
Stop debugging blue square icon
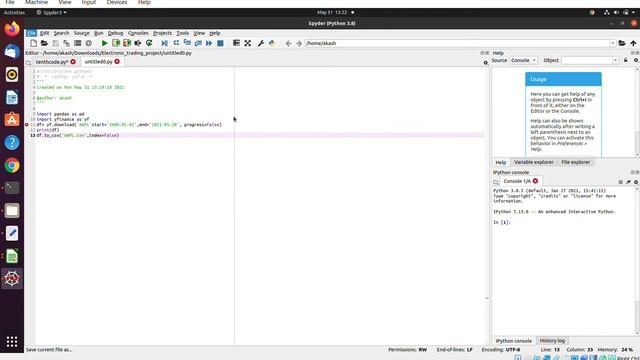click(x=220, y=43)
